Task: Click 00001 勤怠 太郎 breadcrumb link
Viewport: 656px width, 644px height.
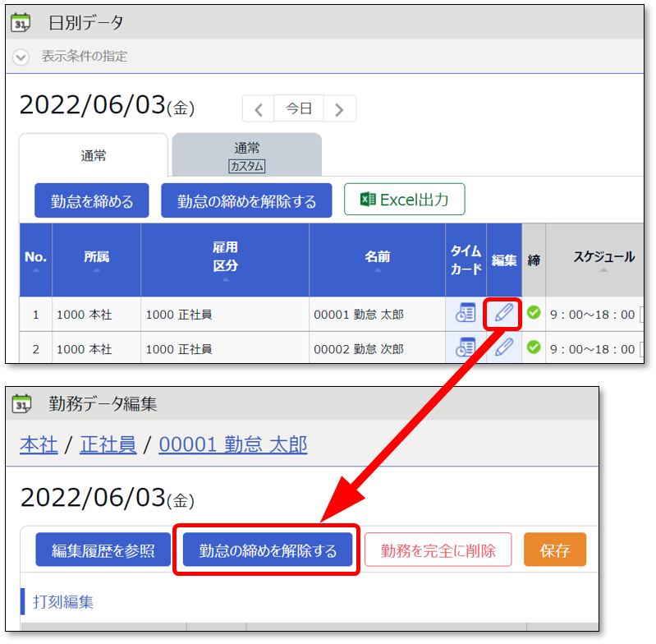Action: (x=232, y=444)
